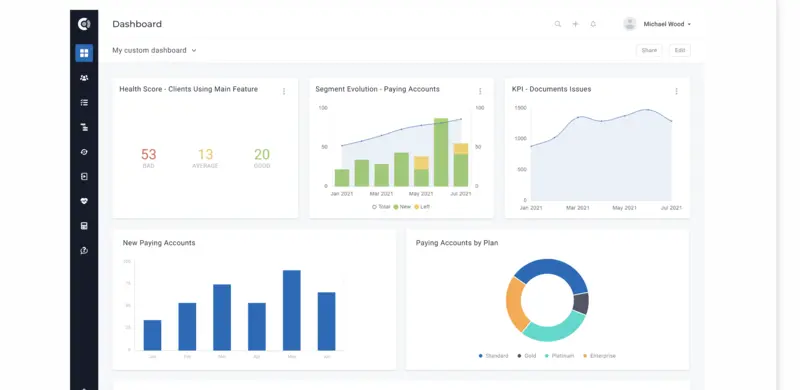
Task: Open Health Score widget three-dot menu
Action: [x=284, y=91]
